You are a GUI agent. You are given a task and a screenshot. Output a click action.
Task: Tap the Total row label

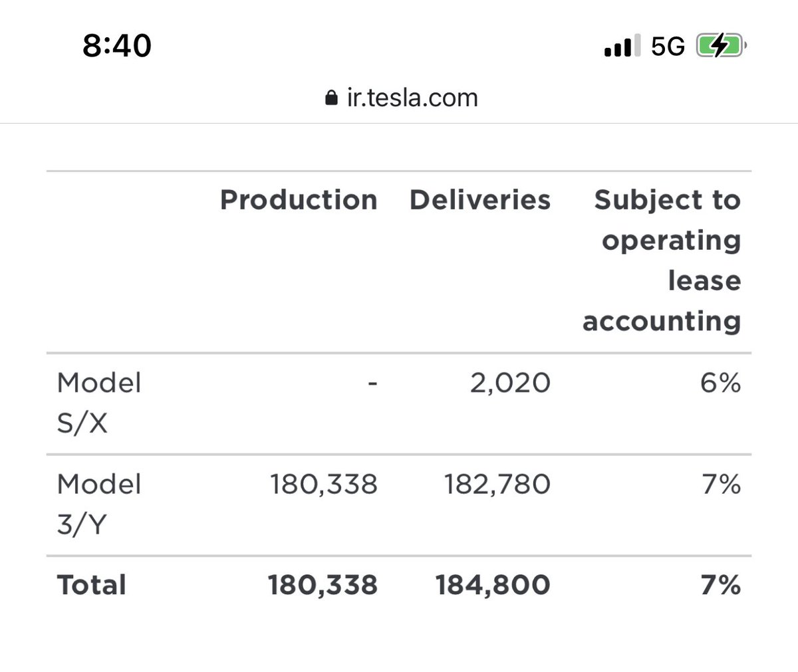pos(92,585)
